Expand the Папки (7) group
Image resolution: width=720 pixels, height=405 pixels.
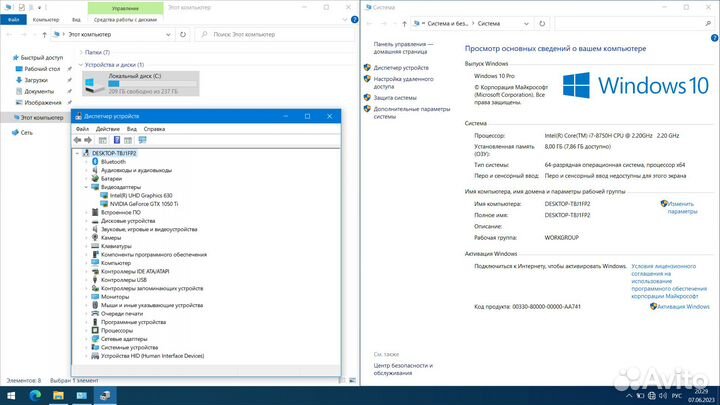point(81,52)
